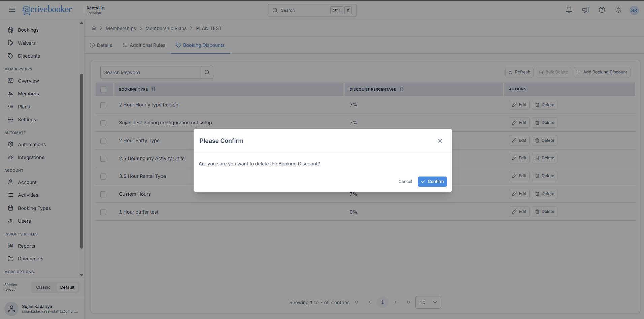Viewport: 644px width, 319px height.
Task: Open the Kentville location selector
Action: pos(95,10)
